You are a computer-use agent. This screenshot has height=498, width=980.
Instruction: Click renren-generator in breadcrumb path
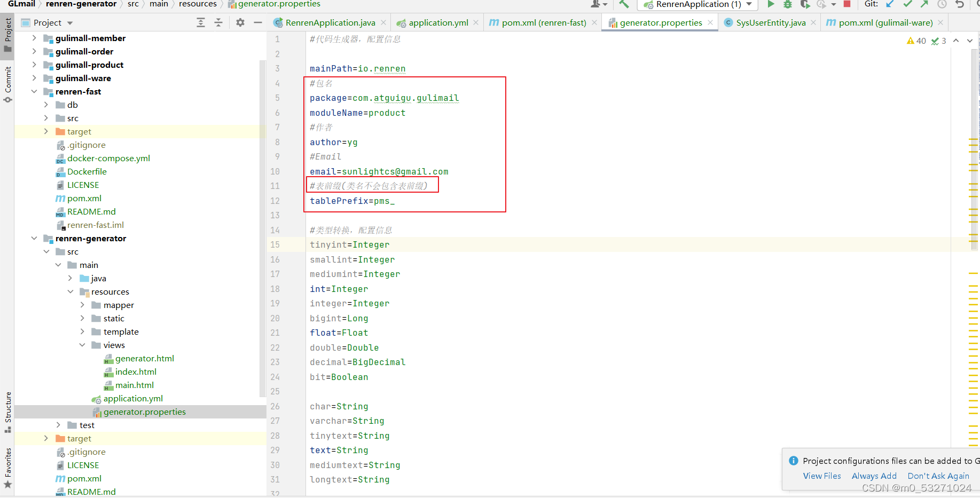(81, 4)
